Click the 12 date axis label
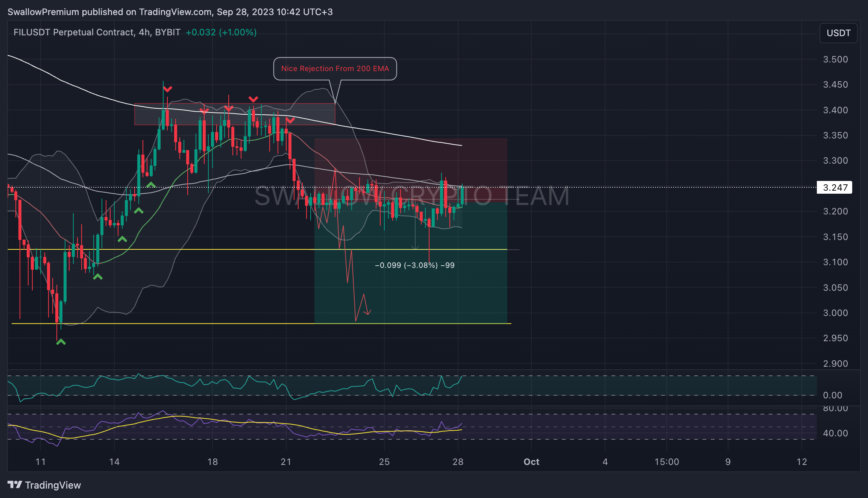 point(802,462)
